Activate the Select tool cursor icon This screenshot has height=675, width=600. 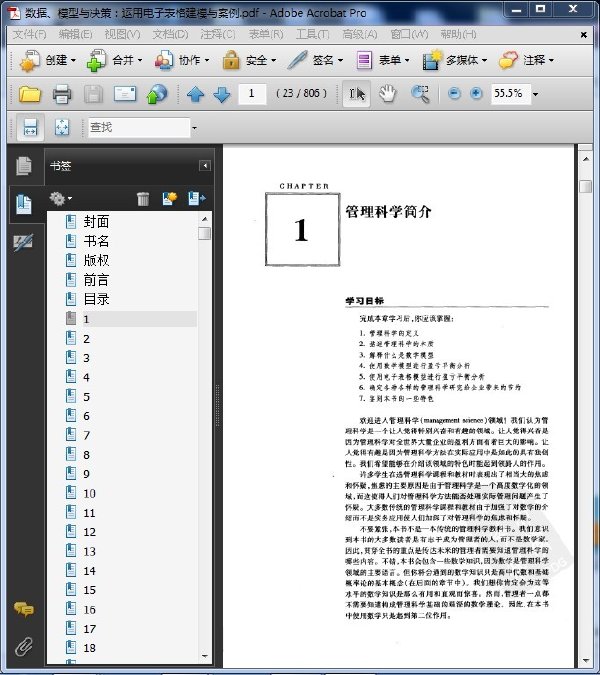tap(356, 93)
